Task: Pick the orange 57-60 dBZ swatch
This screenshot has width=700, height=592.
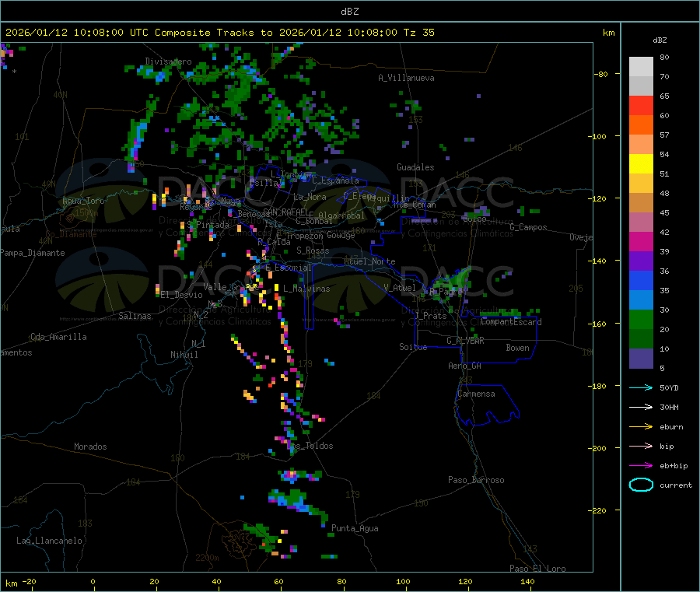Action: [641, 125]
